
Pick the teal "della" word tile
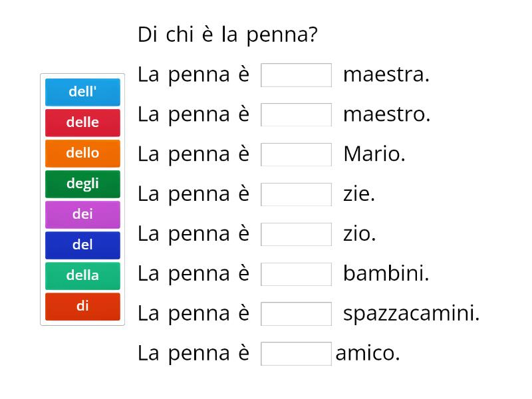pos(82,275)
